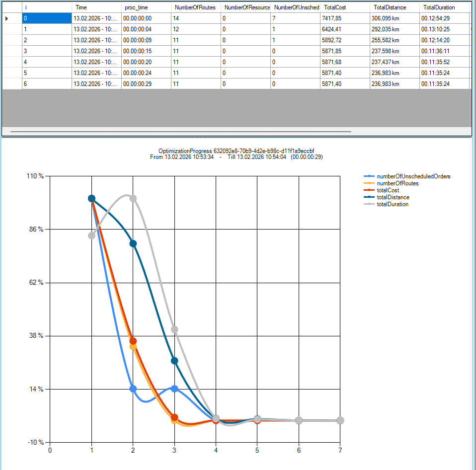Click the proc_time cell showing 00:00:00:15
Image resolution: width=476 pixels, height=470 pixels.
pos(146,51)
